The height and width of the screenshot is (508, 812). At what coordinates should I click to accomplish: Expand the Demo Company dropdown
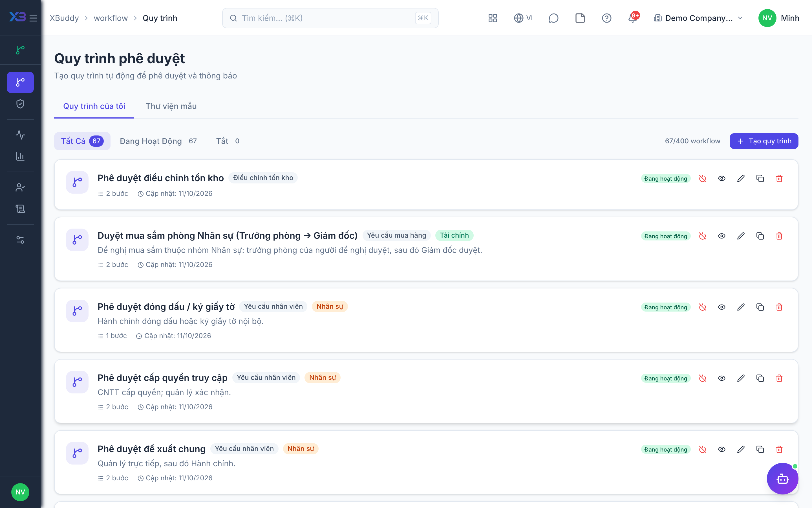coord(698,18)
